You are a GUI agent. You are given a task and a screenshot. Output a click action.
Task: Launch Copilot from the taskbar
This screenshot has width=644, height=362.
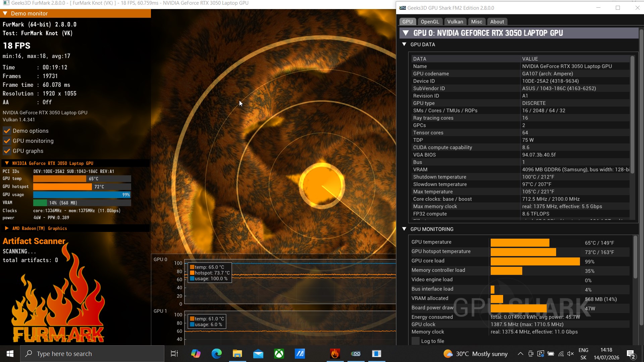[196, 354]
